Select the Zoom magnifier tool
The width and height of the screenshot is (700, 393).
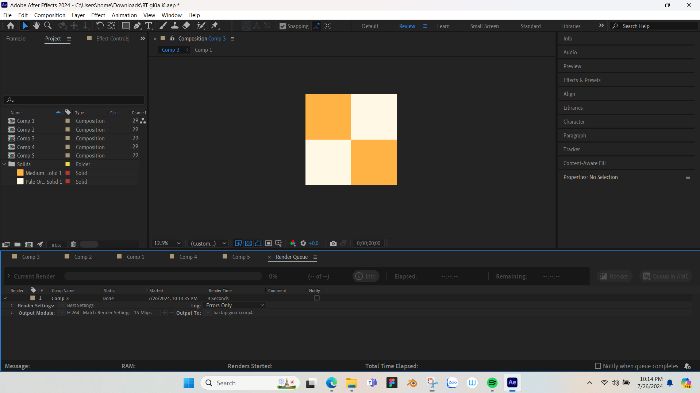(48, 26)
